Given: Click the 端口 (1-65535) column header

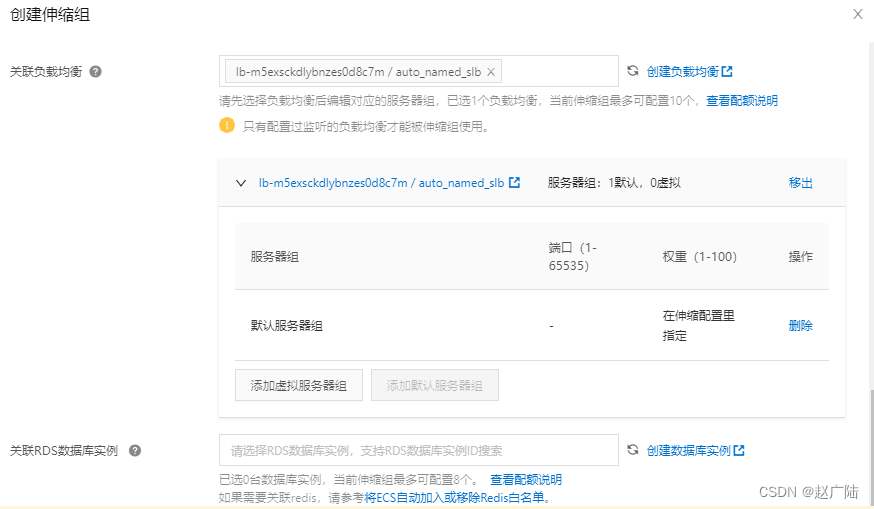Looking at the screenshot, I should tap(572, 256).
